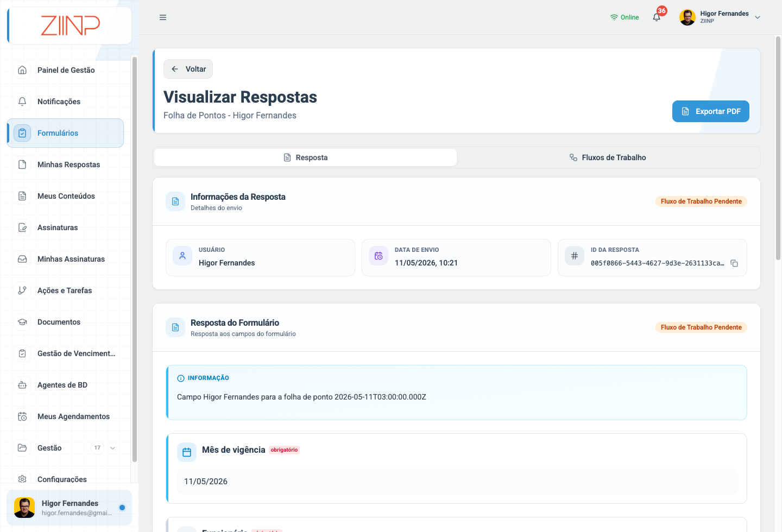This screenshot has width=782, height=532.
Task: Click the Assinaturas signature icon
Action: (x=22, y=227)
